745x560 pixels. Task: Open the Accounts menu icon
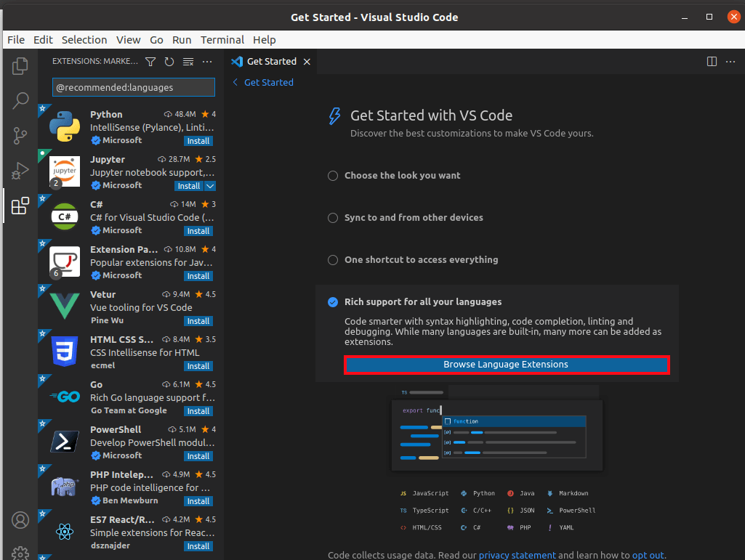(x=20, y=520)
